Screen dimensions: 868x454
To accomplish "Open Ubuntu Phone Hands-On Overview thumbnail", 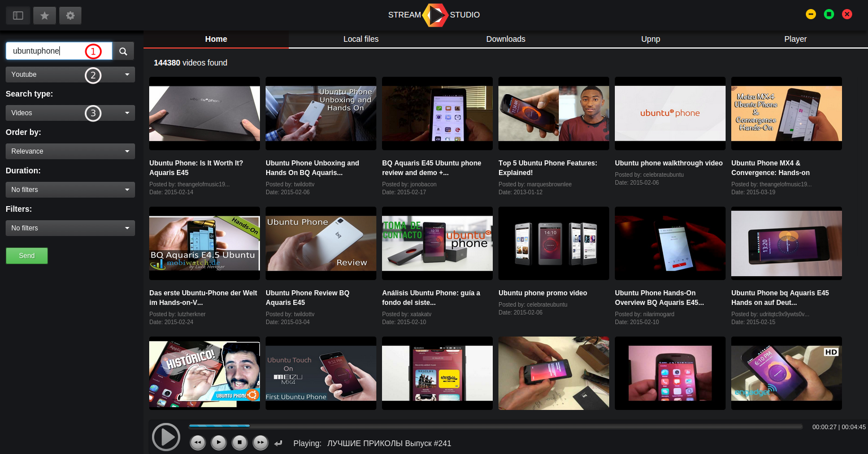I will coord(670,243).
